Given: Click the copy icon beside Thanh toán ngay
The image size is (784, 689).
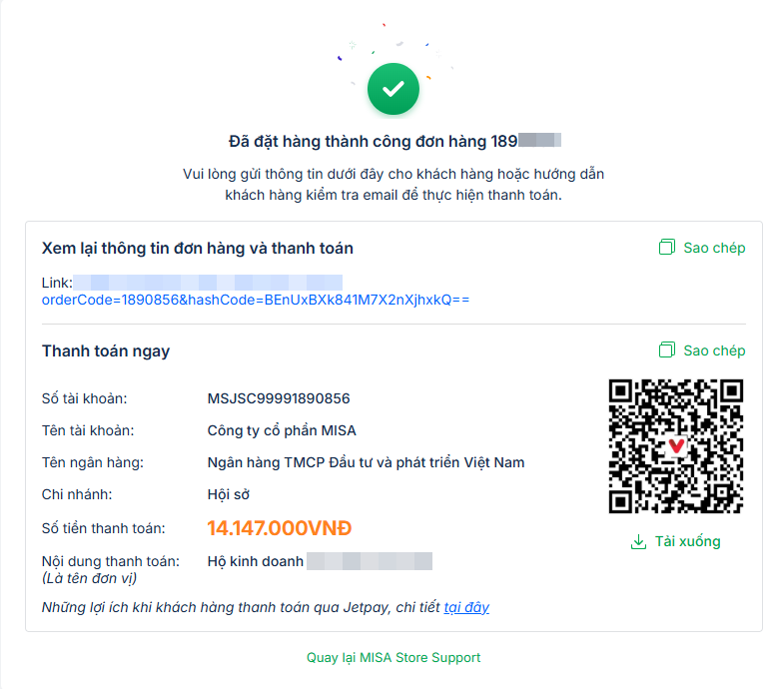Looking at the screenshot, I should [x=667, y=350].
